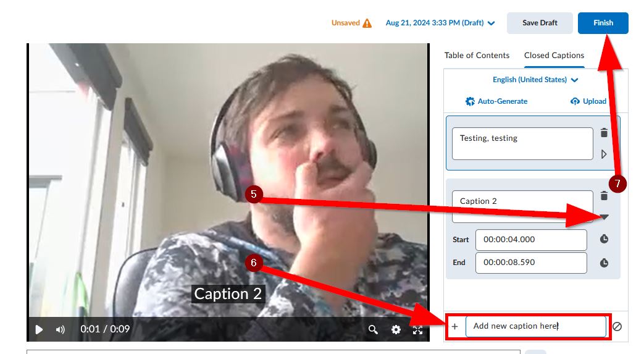Screen dimensions: 644x354
Task: Click the 0:01 / 0:09 time display
Action: [x=105, y=329]
